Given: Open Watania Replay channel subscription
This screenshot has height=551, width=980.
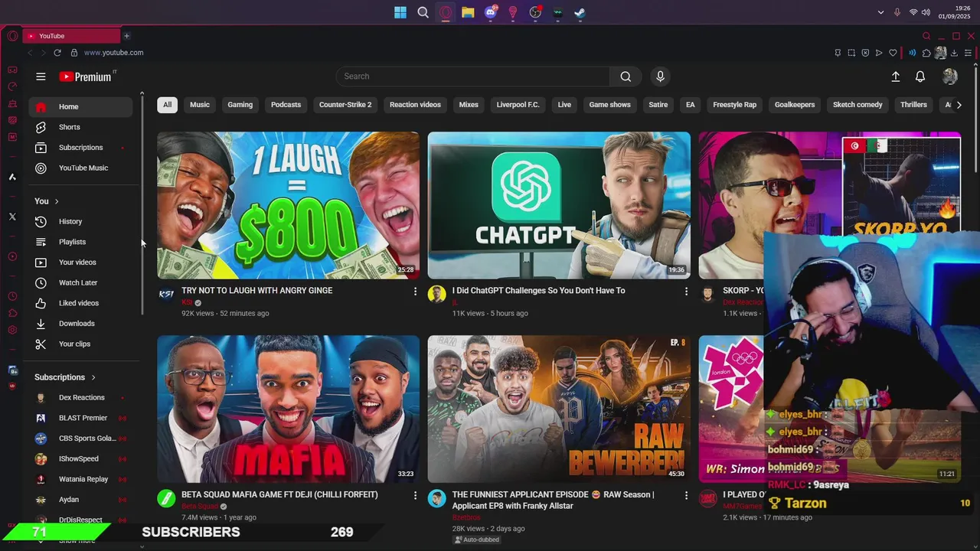Looking at the screenshot, I should click(80, 479).
